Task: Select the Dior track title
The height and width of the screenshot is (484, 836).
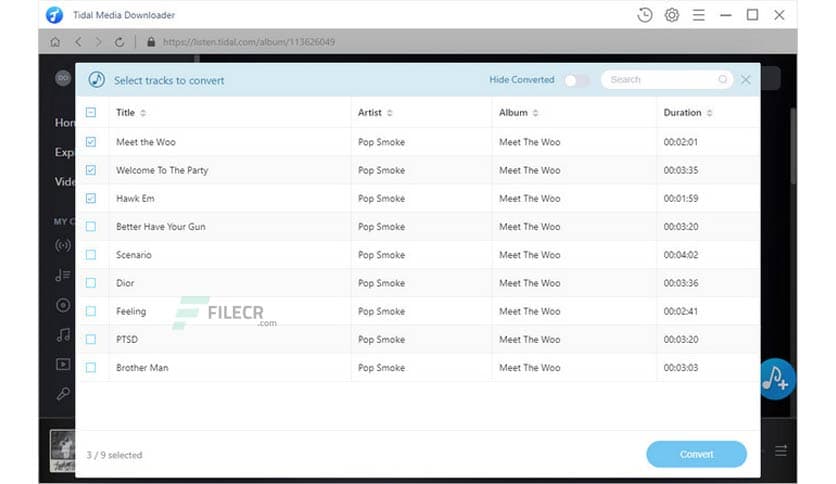Action: tap(125, 283)
